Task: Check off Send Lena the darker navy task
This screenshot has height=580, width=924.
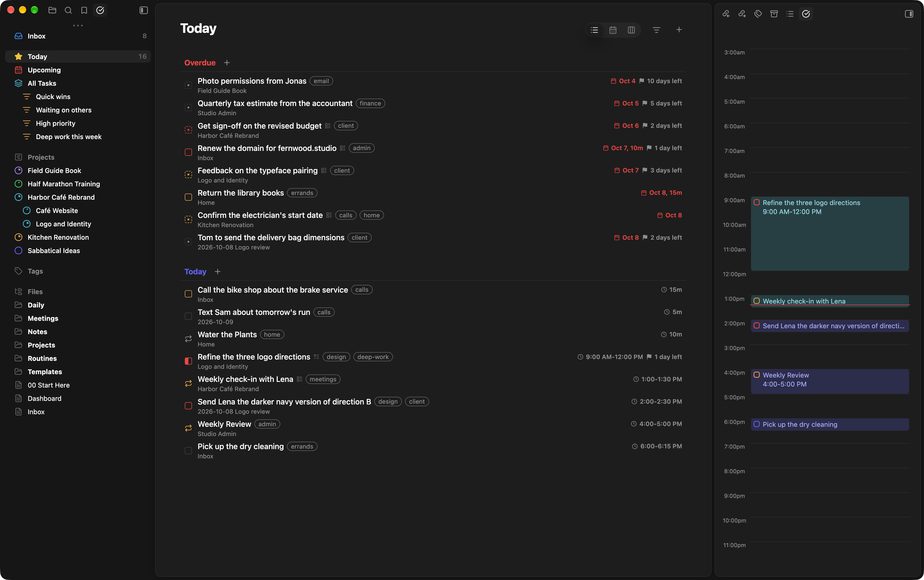Action: click(188, 406)
